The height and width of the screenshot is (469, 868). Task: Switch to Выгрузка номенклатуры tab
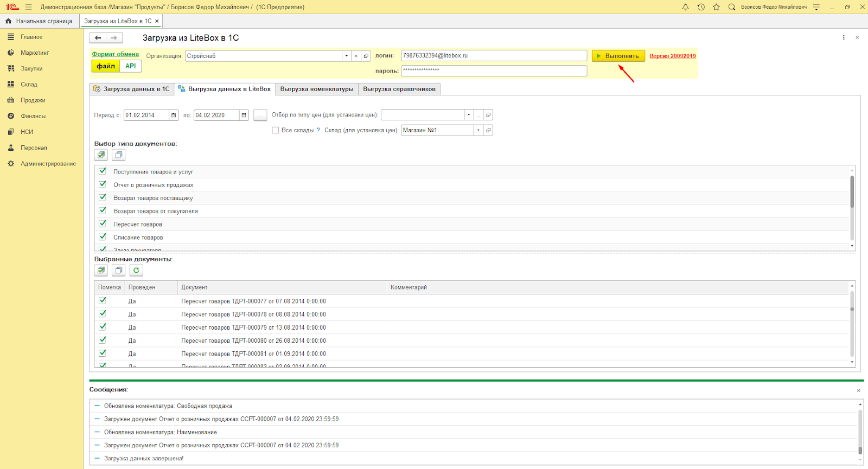[x=317, y=89]
